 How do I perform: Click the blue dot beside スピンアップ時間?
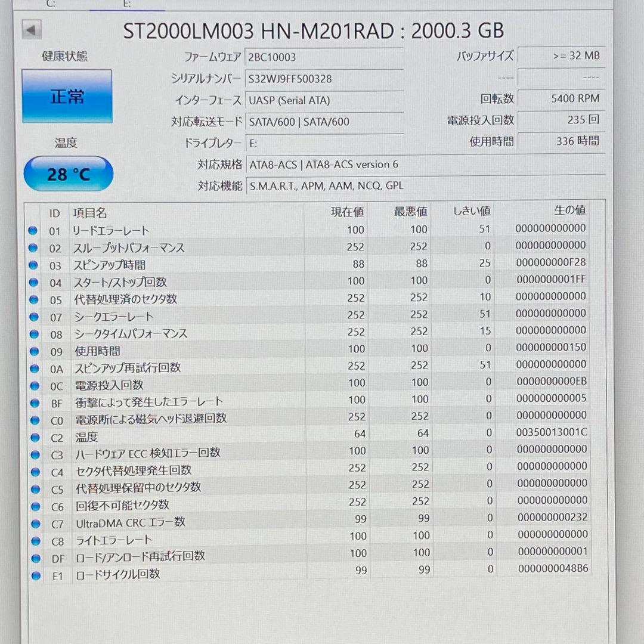pyautogui.click(x=34, y=265)
